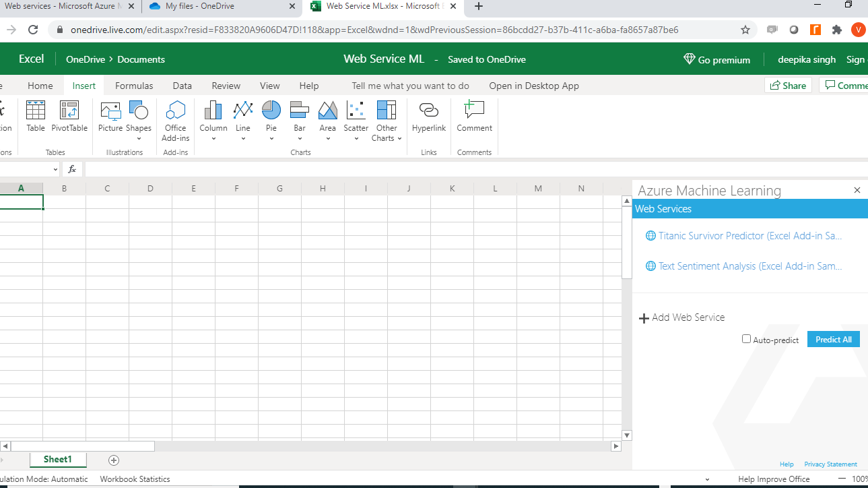This screenshot has width=868, height=488.
Task: Enable the Auto-predict checkbox
Action: pos(746,339)
